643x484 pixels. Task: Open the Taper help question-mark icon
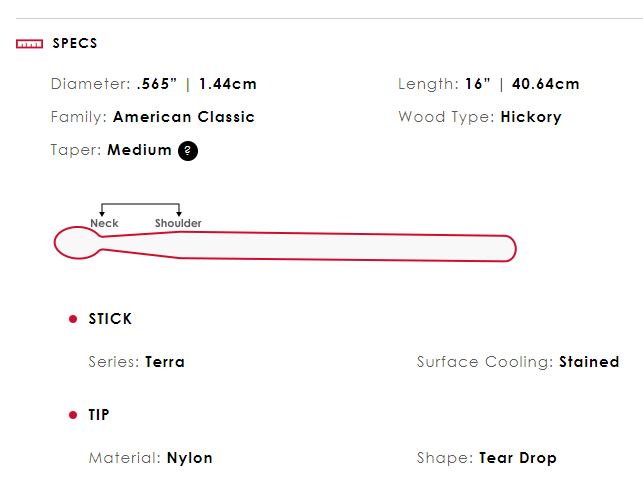(188, 151)
